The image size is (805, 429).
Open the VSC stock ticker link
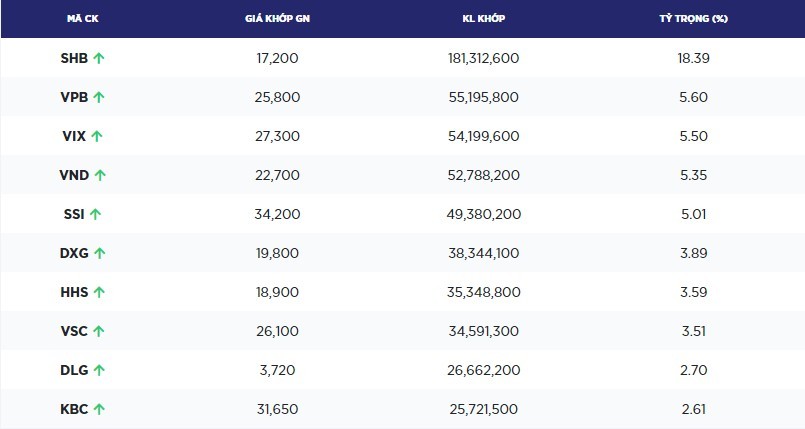click(74, 331)
